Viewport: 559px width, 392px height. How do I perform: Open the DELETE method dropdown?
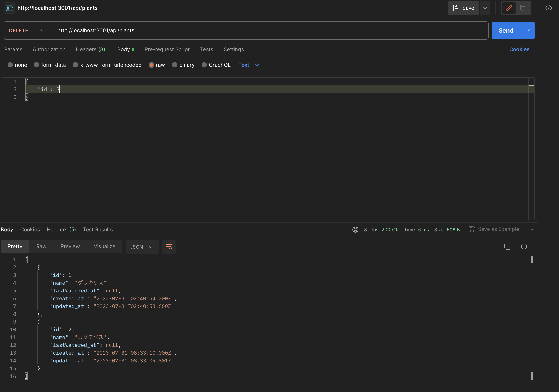point(27,30)
